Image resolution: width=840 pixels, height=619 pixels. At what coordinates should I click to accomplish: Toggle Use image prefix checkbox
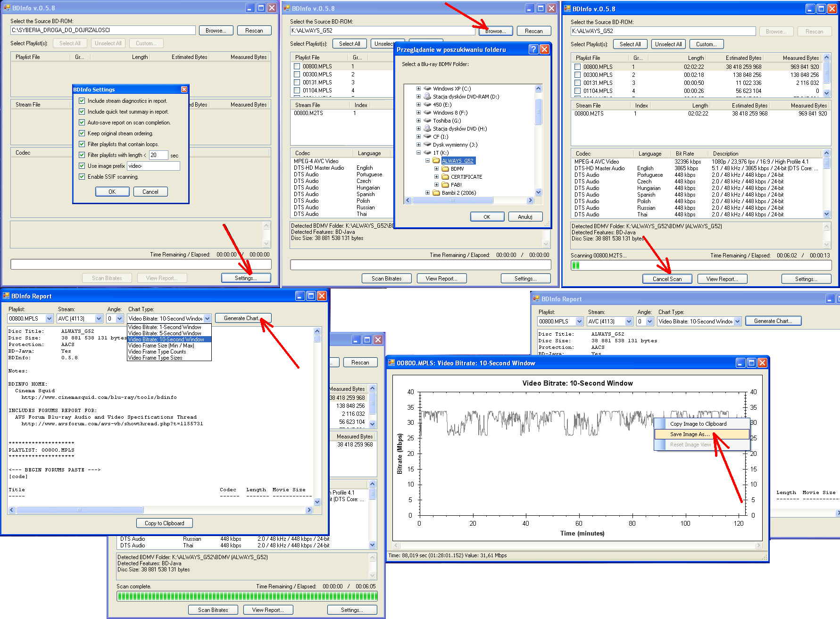82,166
